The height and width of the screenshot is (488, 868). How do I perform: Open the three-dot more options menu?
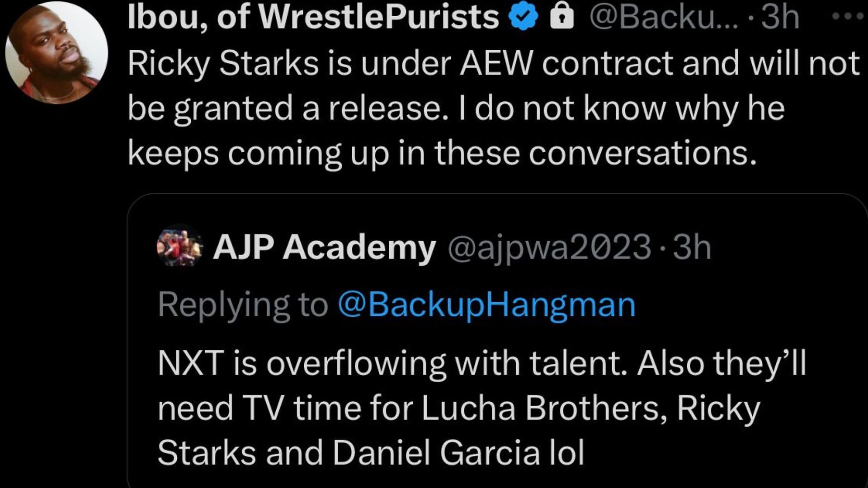coord(849,16)
